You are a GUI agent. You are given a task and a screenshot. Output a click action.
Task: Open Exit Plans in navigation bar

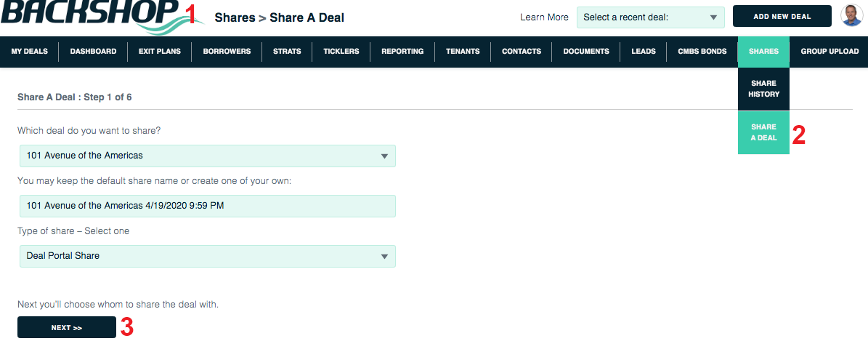coord(159,52)
